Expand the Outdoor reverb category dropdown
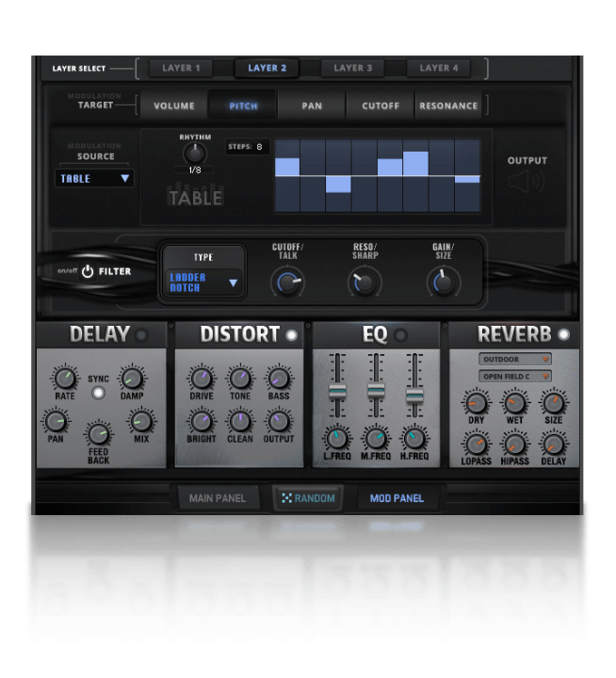The width and height of the screenshot is (616, 678). 515,360
